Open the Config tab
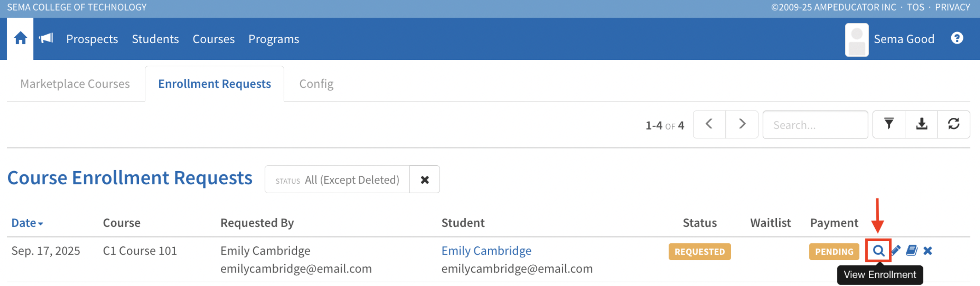This screenshot has height=286, width=980. coord(316,84)
